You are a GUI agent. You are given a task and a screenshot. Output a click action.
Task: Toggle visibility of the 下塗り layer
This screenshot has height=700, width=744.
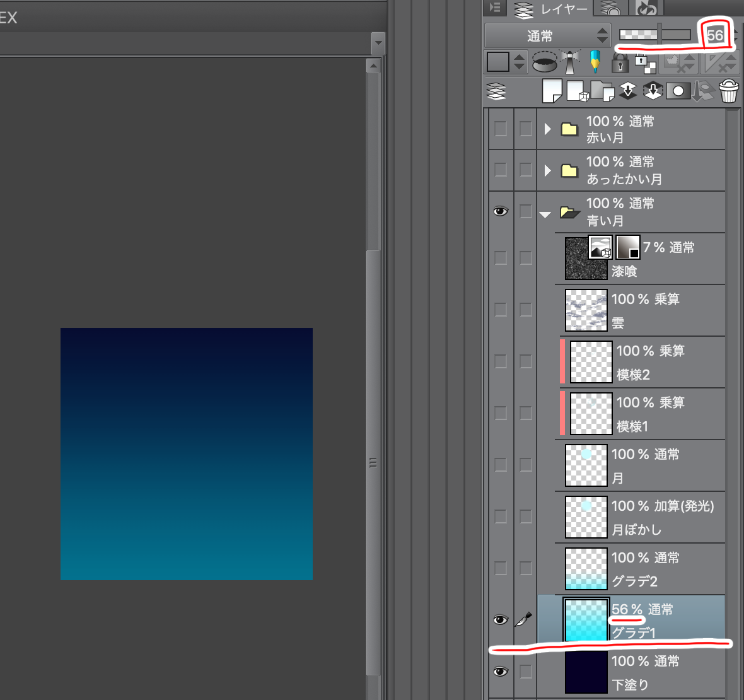(x=501, y=672)
